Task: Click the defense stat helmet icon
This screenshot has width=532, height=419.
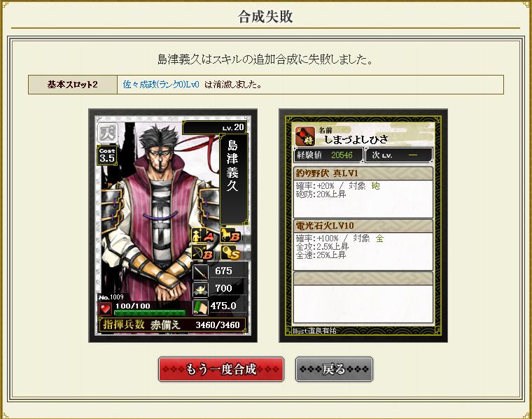Action: (200, 289)
